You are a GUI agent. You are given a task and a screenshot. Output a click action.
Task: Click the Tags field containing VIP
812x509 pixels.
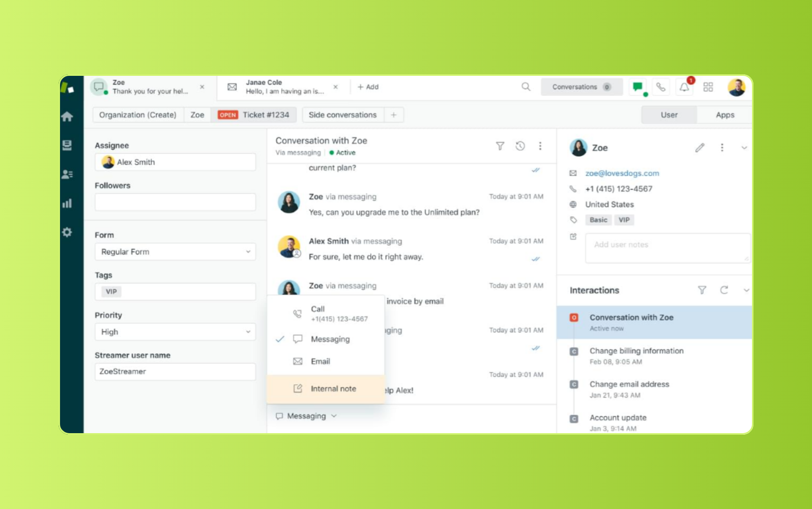[175, 292]
